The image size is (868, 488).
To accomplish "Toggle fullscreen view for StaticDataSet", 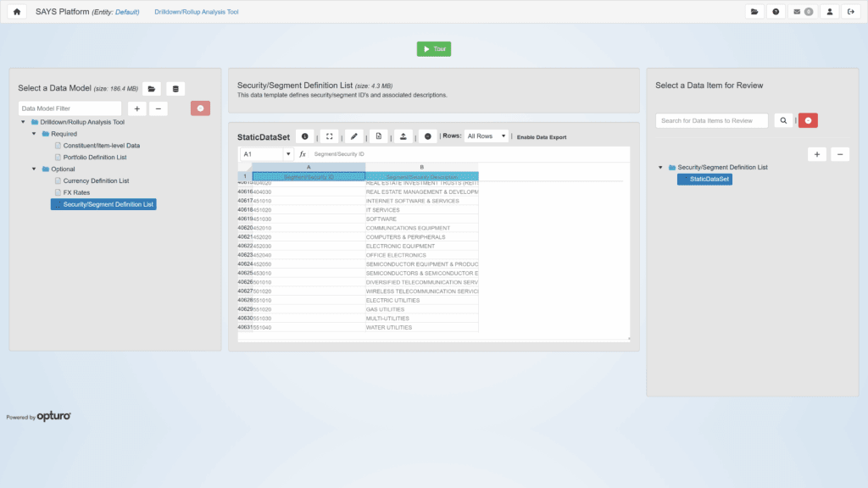I will 330,136.
